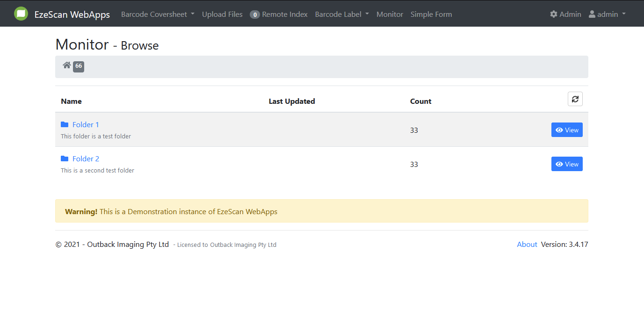Image resolution: width=644 pixels, height=310 pixels.
Task: Click the green EzeScan logo icon
Action: pyautogui.click(x=21, y=14)
